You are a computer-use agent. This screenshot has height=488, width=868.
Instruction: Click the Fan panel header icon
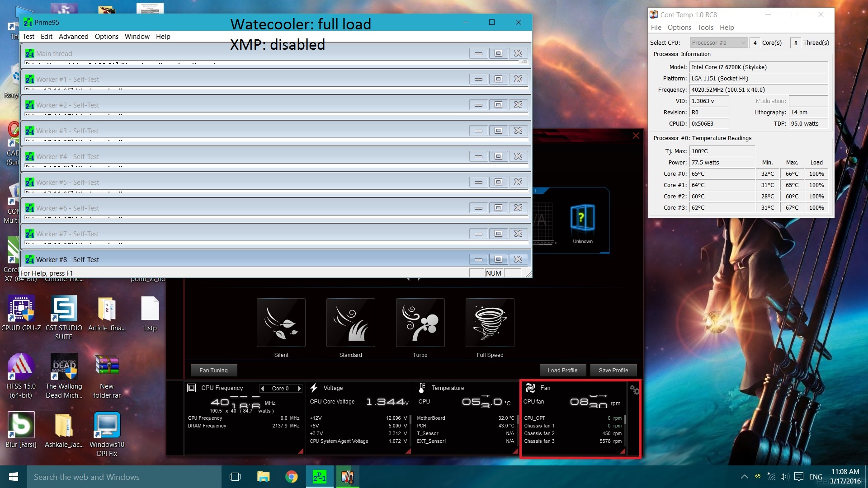coord(530,388)
